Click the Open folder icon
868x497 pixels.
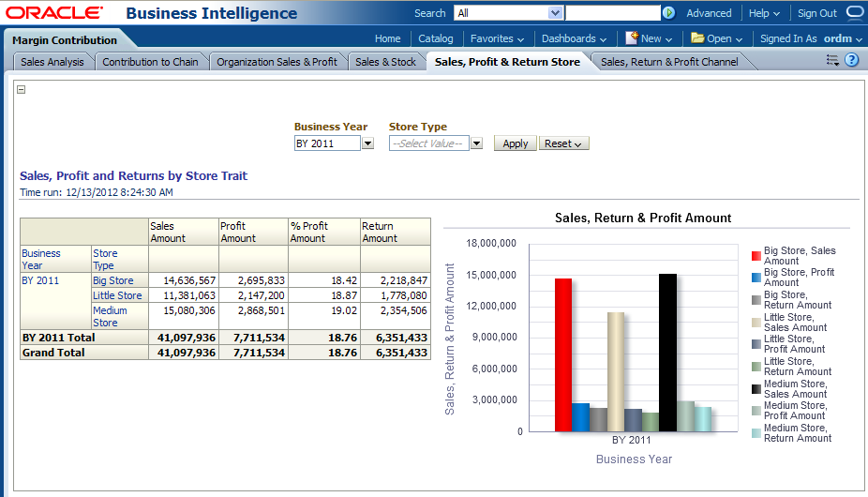coord(697,38)
